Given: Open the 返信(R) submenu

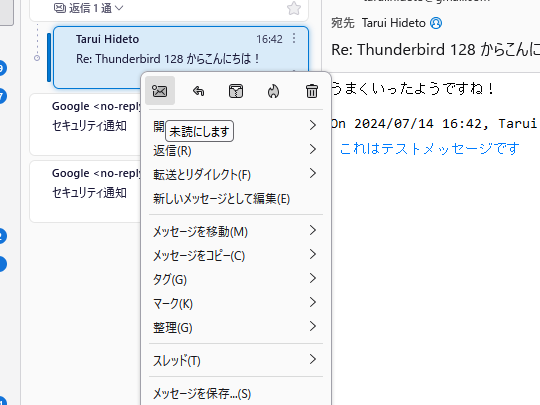Looking at the screenshot, I should click(236, 150).
